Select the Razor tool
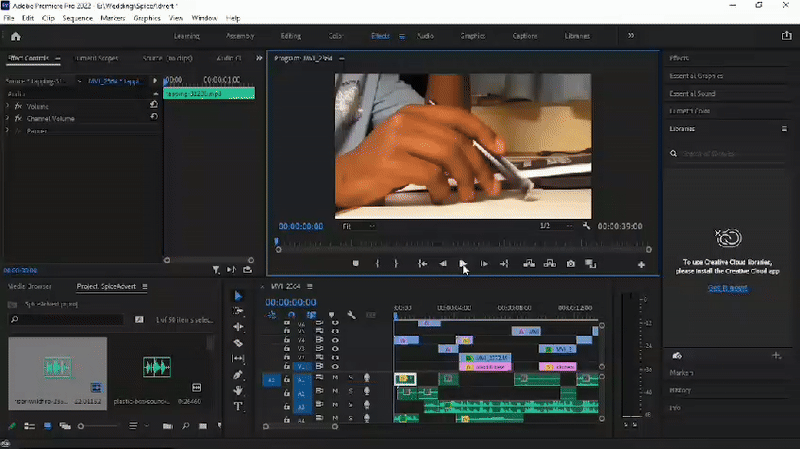The image size is (800, 449). (238, 343)
